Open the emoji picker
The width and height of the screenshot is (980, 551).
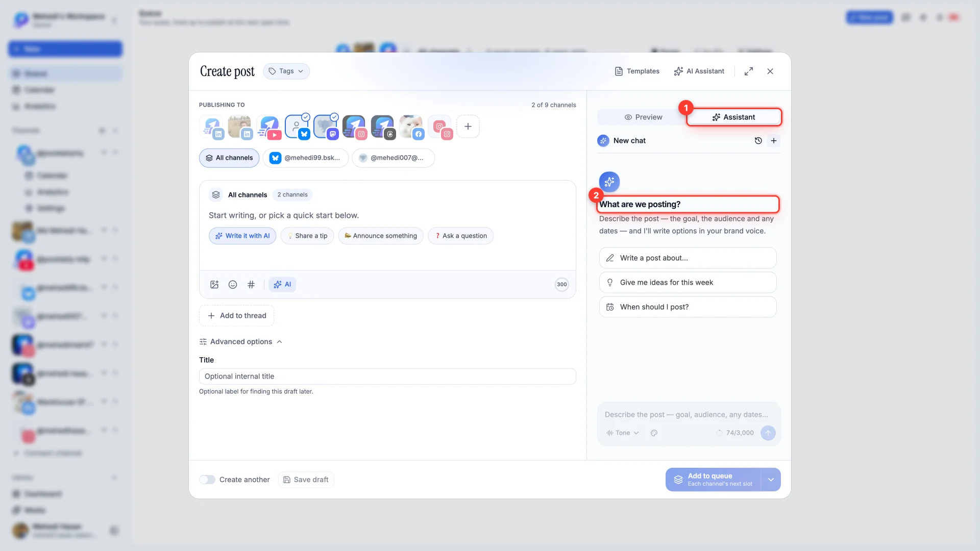(x=233, y=285)
